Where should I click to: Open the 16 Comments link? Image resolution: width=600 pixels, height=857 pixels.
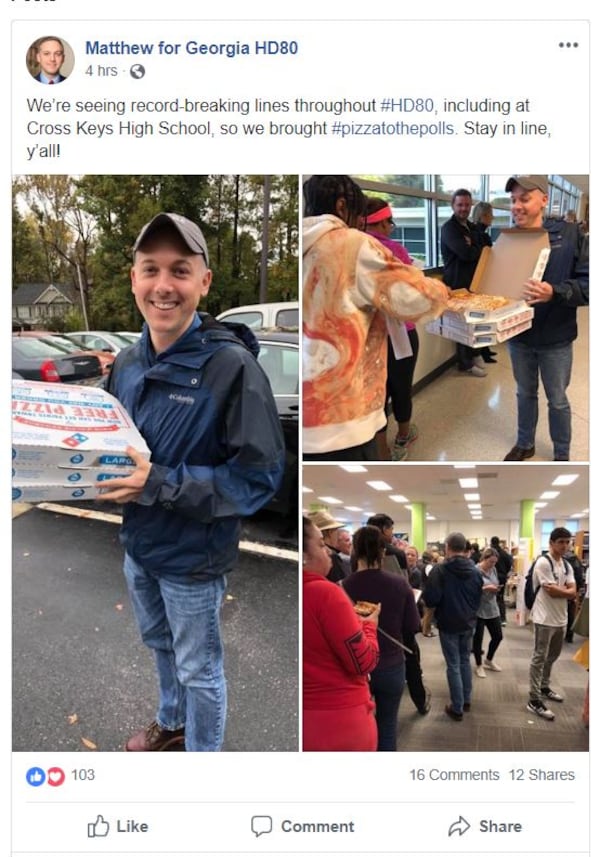click(454, 775)
